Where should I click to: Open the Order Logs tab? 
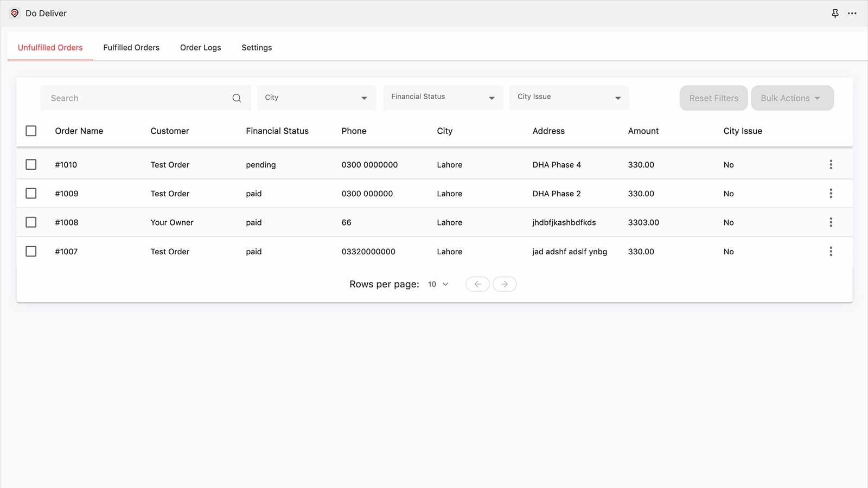[200, 48]
